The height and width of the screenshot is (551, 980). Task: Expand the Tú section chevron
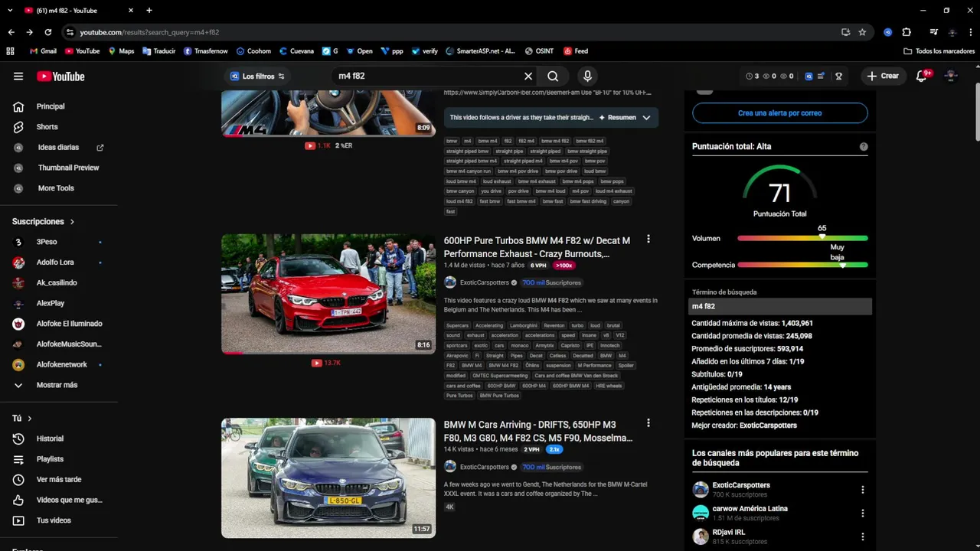pos(30,419)
